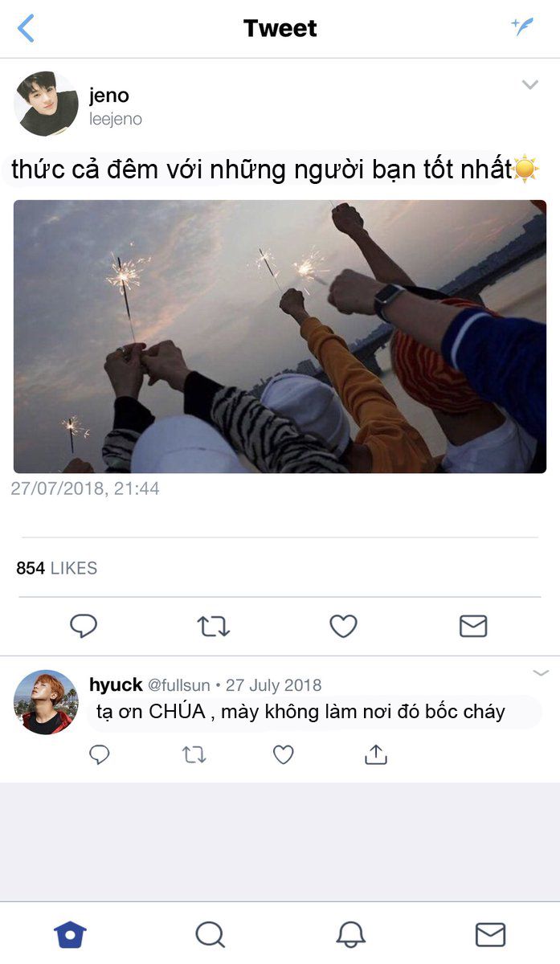This screenshot has width=560, height=964.
Task: Share hyuck's reply with upload icon
Action: click(376, 754)
